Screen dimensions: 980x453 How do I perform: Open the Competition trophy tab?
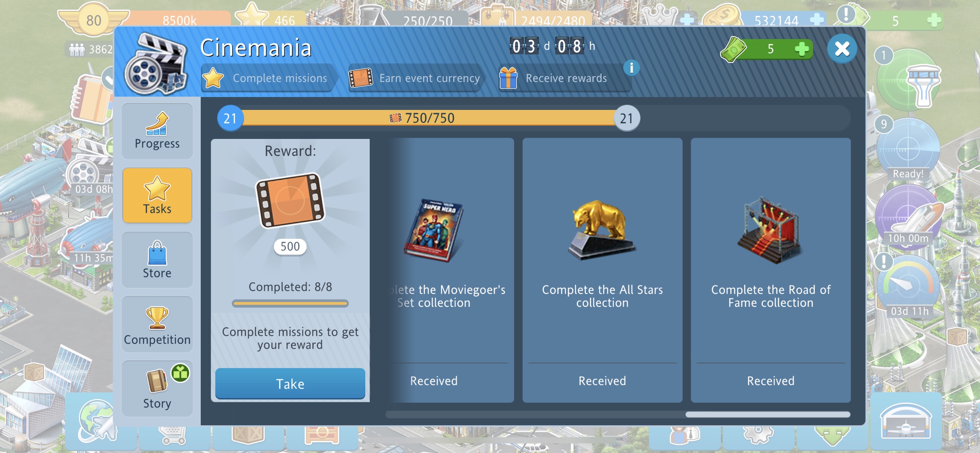[x=157, y=324]
